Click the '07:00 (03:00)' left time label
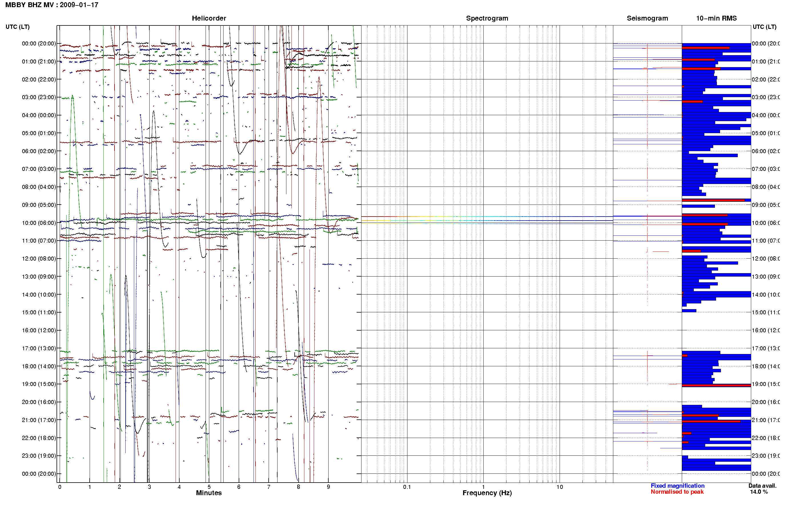 (39, 169)
